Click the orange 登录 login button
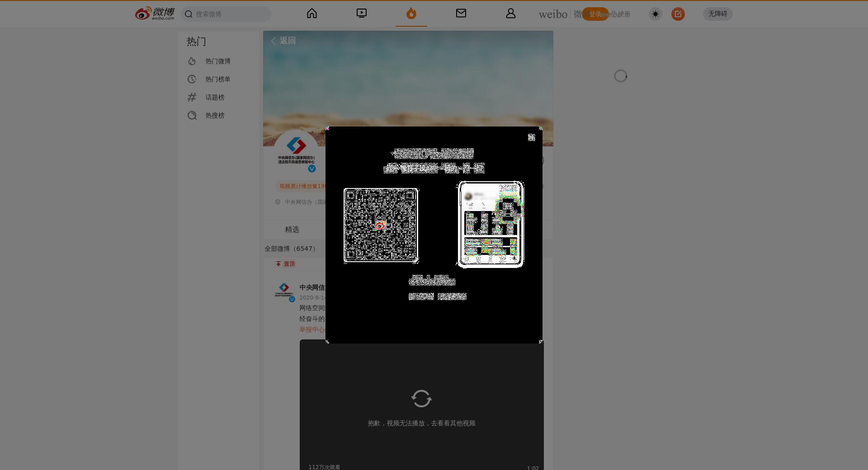This screenshot has width=868, height=470. pyautogui.click(x=595, y=14)
